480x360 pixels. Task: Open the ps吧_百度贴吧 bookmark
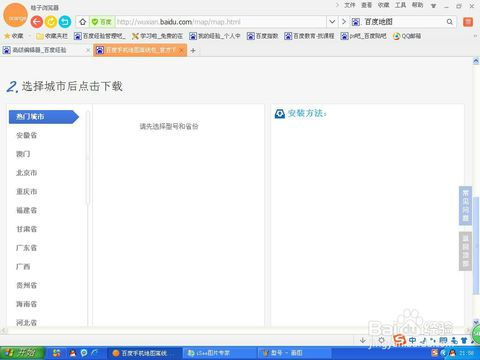click(363, 36)
